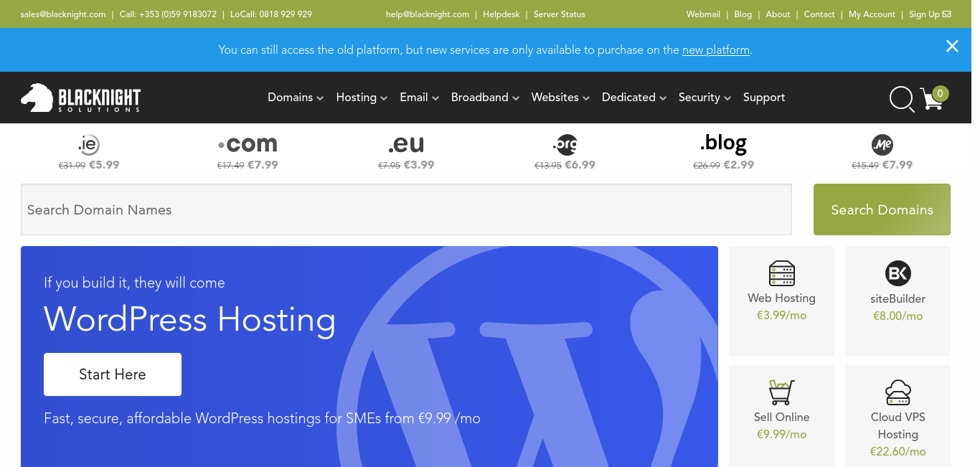Dismiss the blue notice banner
The image size is (980, 467).
tap(952, 46)
